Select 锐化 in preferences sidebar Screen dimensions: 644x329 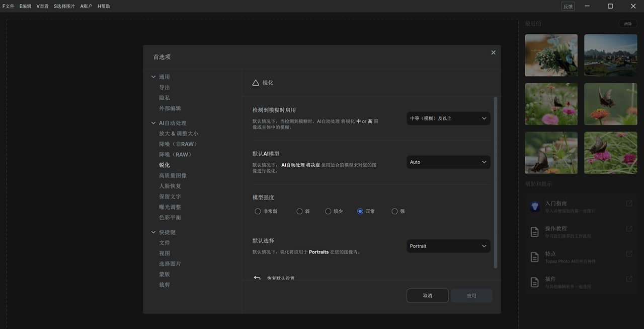(x=165, y=165)
